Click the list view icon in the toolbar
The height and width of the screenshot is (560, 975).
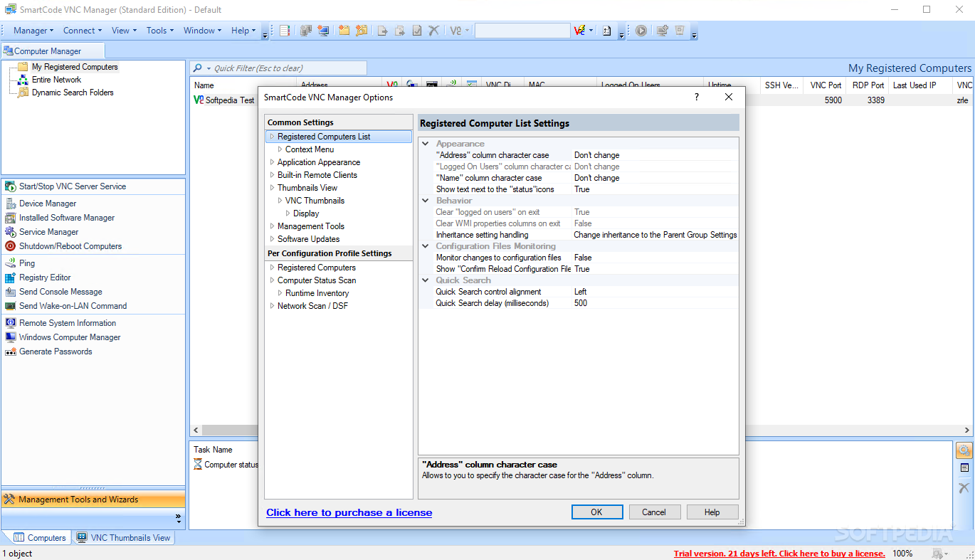(285, 31)
